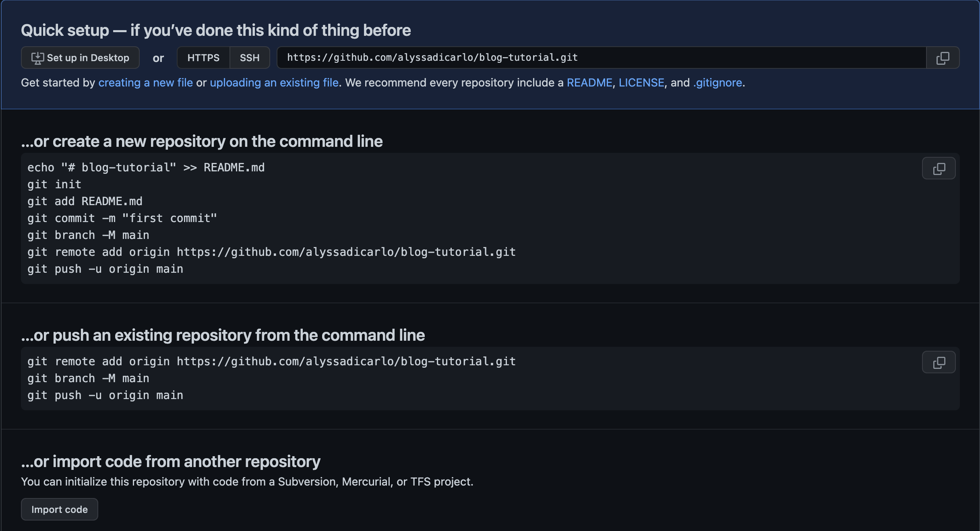This screenshot has height=531, width=980.
Task: Open the creating a new file link
Action: (x=145, y=83)
